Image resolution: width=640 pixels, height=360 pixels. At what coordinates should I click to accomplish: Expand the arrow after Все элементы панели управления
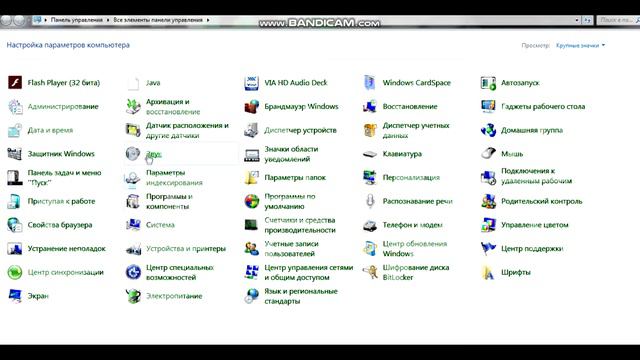pos(208,20)
